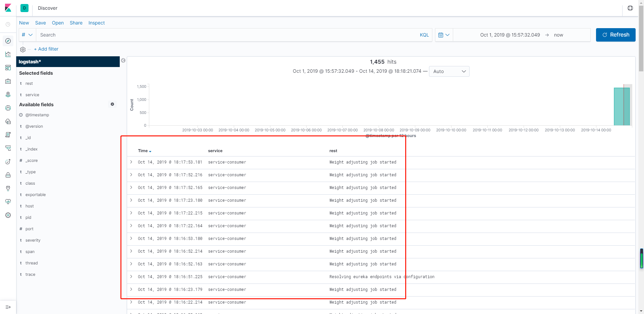
Task: Open the Auto interval dropdown
Action: (449, 71)
